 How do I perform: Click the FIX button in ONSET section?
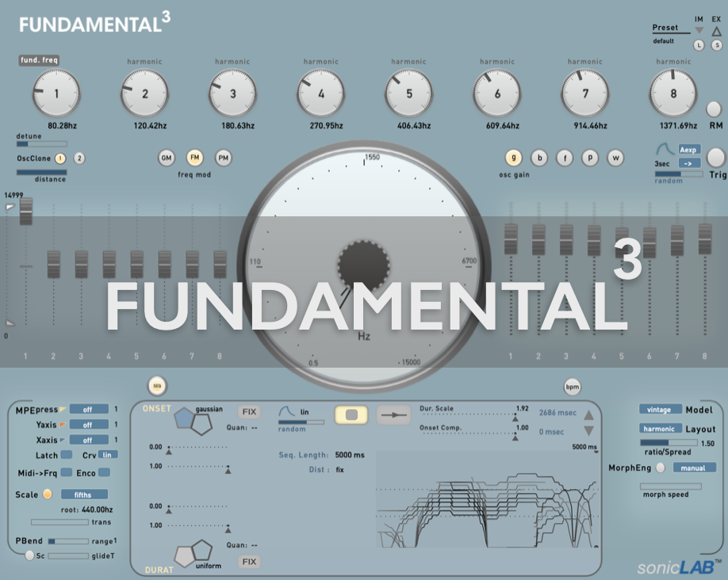point(249,411)
